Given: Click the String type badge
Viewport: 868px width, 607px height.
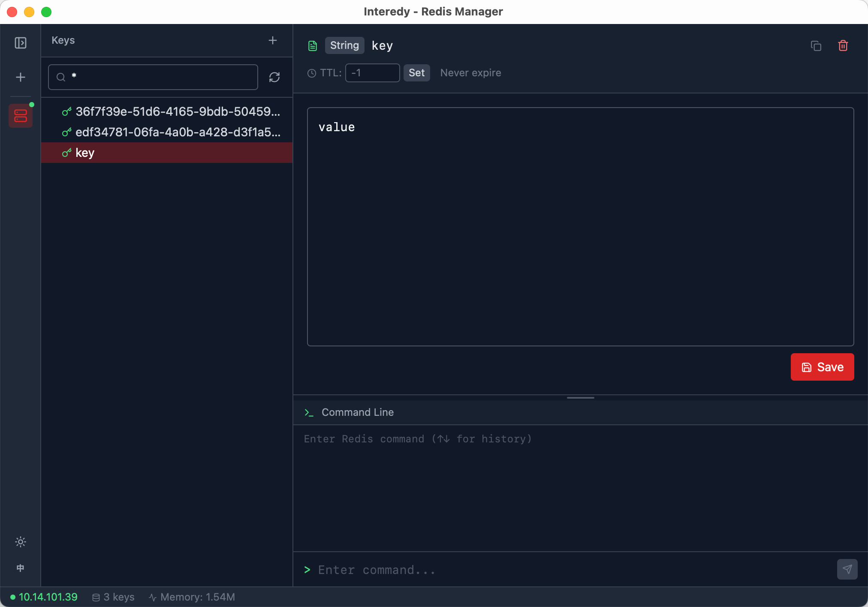Looking at the screenshot, I should point(344,45).
